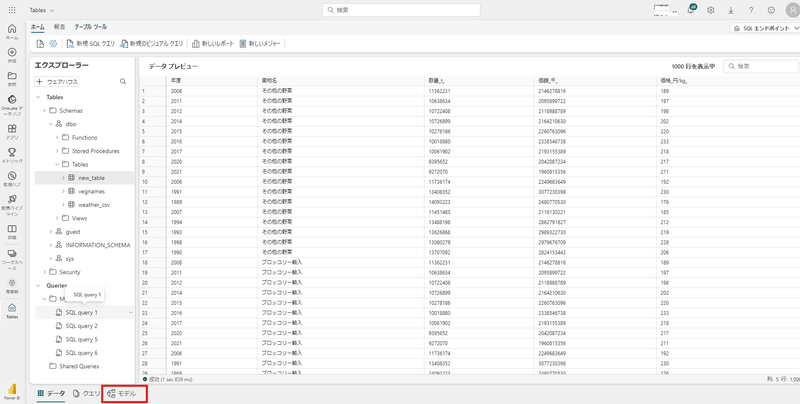
Task: Click the New report button
Action: coord(213,44)
